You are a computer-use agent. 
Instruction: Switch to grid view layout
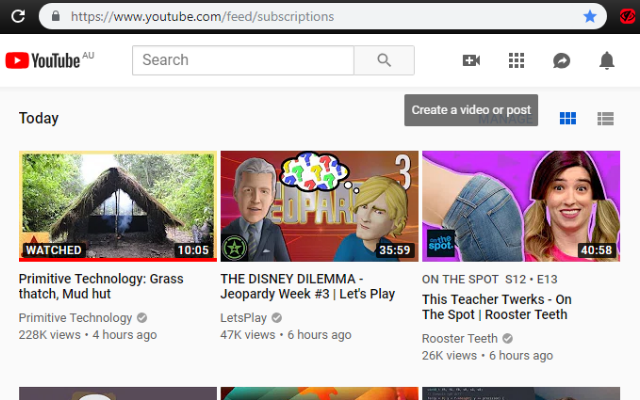[568, 118]
